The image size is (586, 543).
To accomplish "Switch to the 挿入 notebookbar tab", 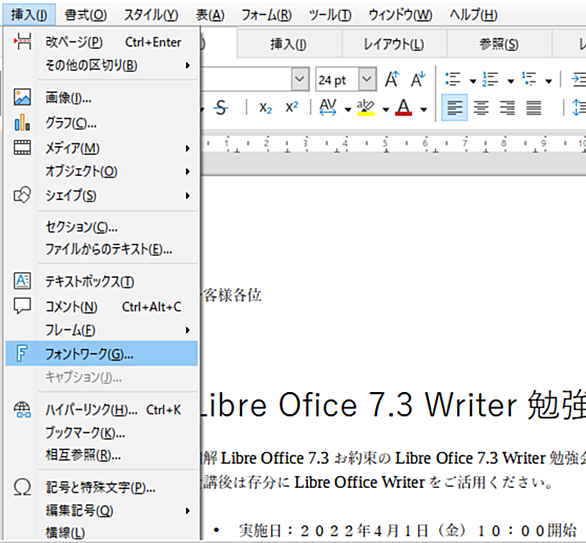I will point(289,44).
